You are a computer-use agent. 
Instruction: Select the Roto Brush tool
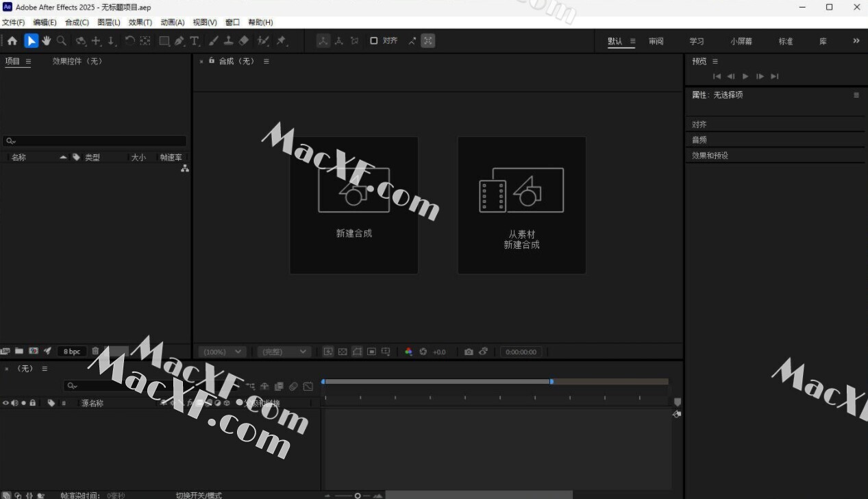pyautogui.click(x=263, y=41)
